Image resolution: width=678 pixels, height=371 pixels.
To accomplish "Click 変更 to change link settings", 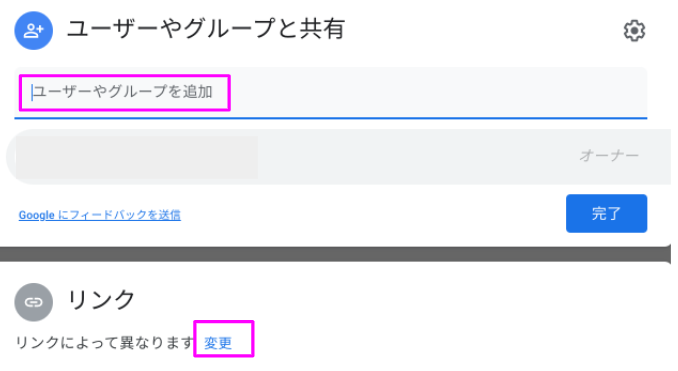I will (218, 343).
